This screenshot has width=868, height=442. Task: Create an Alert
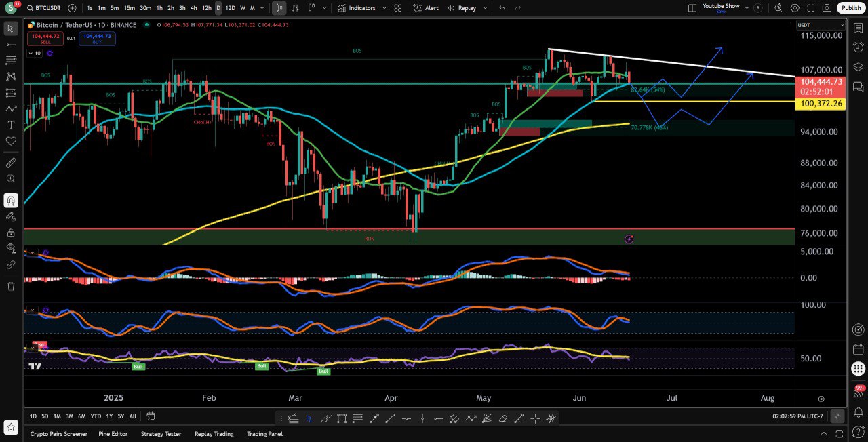pyautogui.click(x=427, y=8)
